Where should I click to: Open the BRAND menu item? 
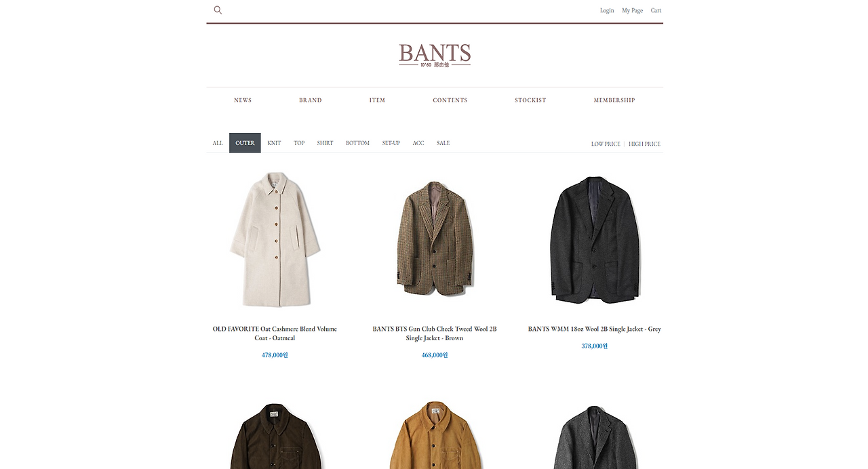tap(311, 100)
